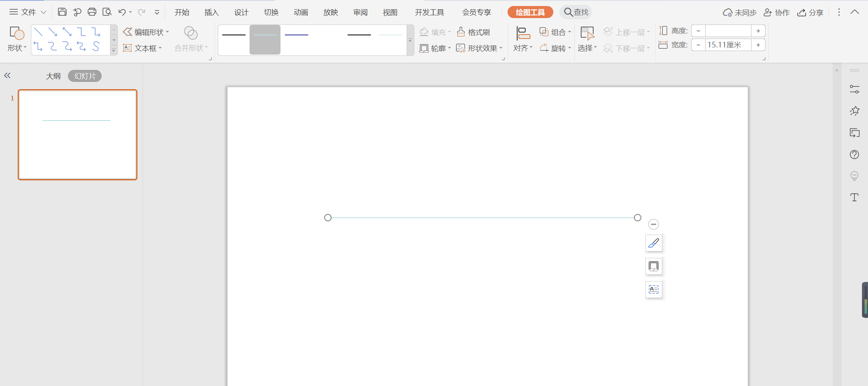Select the S-curve connector shape
Viewport: 868px width, 386px height.
pos(96,47)
